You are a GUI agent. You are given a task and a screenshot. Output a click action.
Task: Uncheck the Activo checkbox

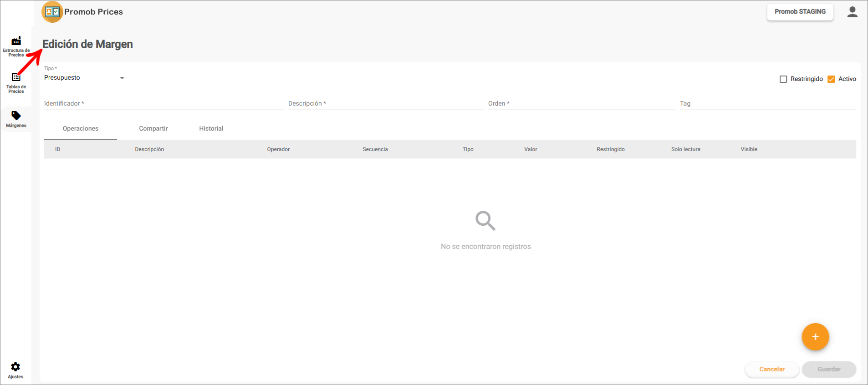[831, 79]
